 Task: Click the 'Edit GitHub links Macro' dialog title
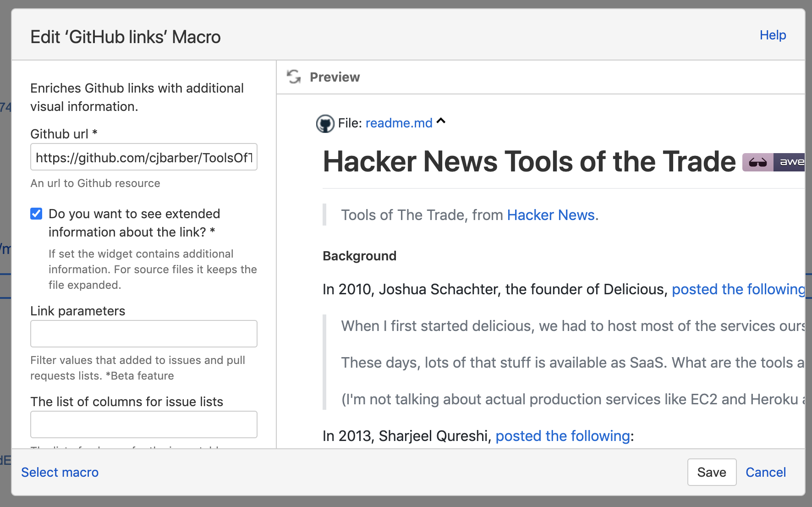pos(126,37)
